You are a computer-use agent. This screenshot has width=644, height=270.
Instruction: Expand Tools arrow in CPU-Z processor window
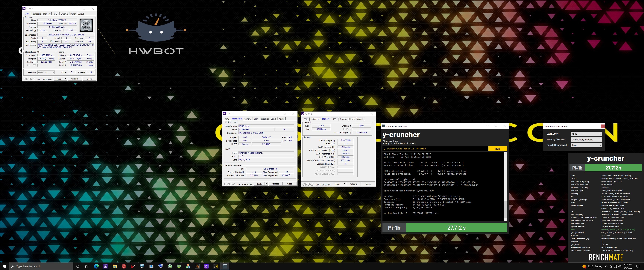point(66,79)
